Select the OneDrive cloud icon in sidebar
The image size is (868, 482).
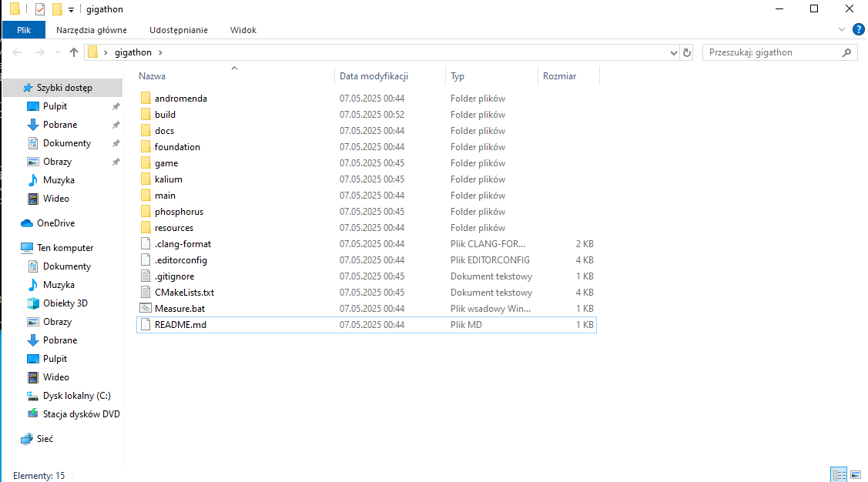pos(27,223)
